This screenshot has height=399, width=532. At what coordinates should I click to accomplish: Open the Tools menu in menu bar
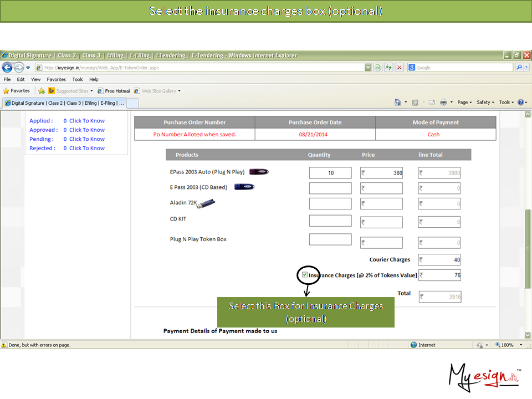click(78, 79)
